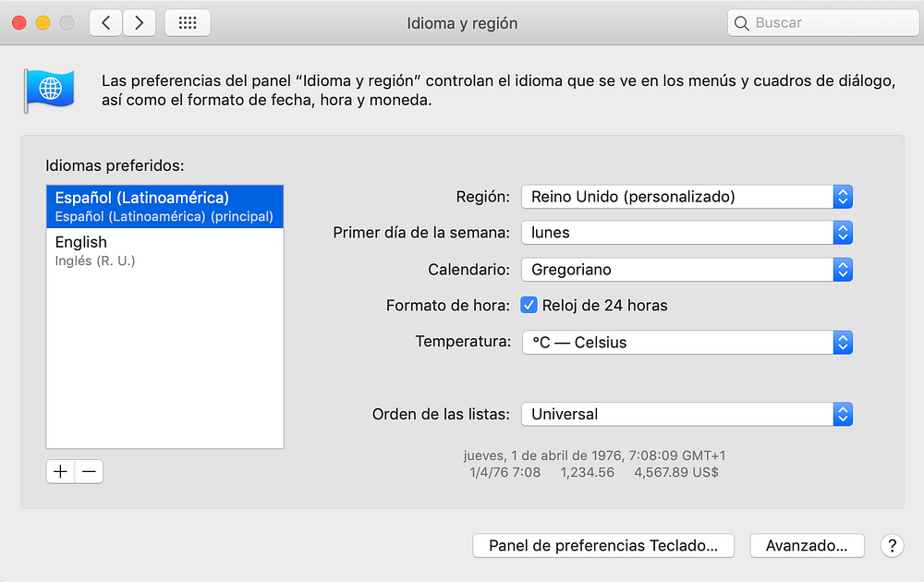Viewport: 924px width, 582px height.
Task: Add a language with the plus button
Action: 61,471
